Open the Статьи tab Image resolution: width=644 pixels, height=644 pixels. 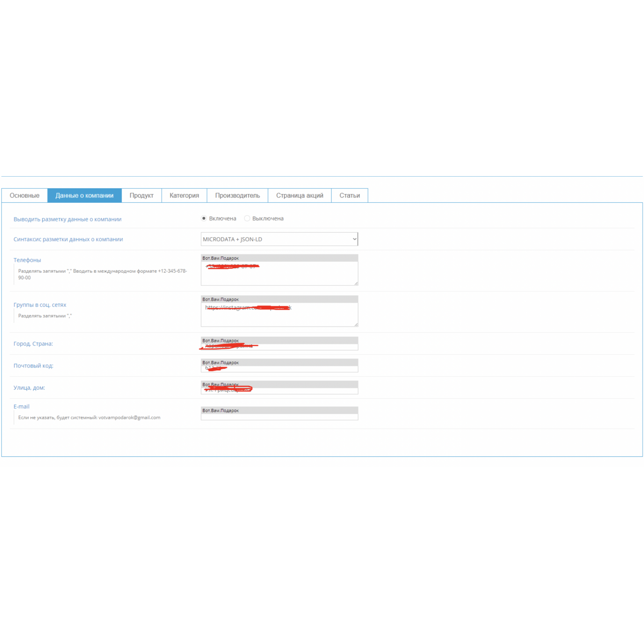(350, 195)
